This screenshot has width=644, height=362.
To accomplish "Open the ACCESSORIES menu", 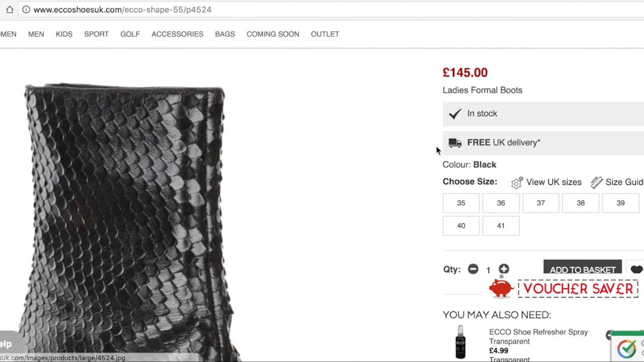I will [177, 34].
